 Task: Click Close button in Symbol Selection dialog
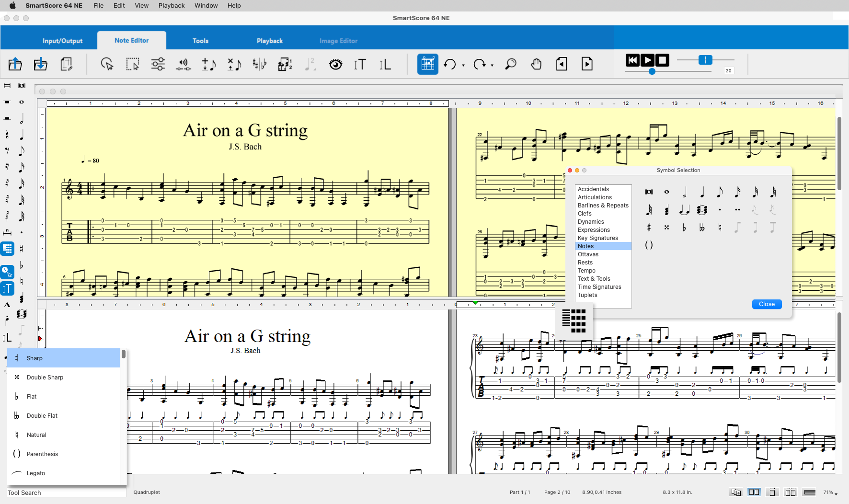tap(767, 304)
